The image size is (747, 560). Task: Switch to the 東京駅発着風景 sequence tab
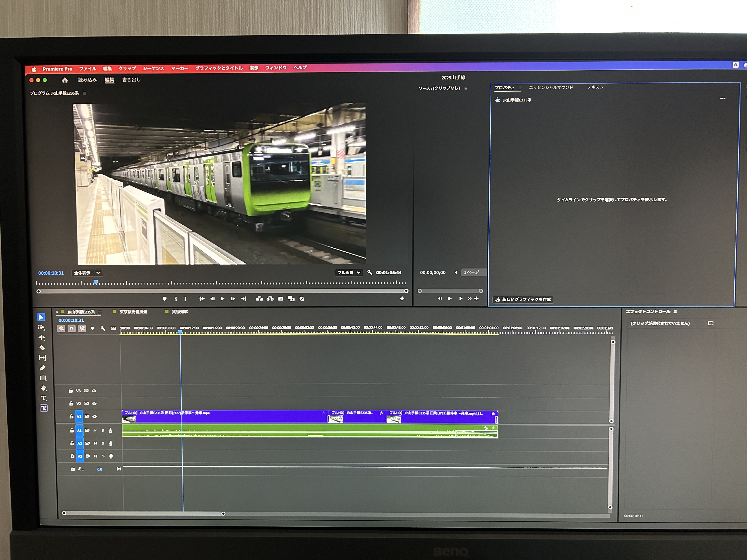(x=133, y=311)
